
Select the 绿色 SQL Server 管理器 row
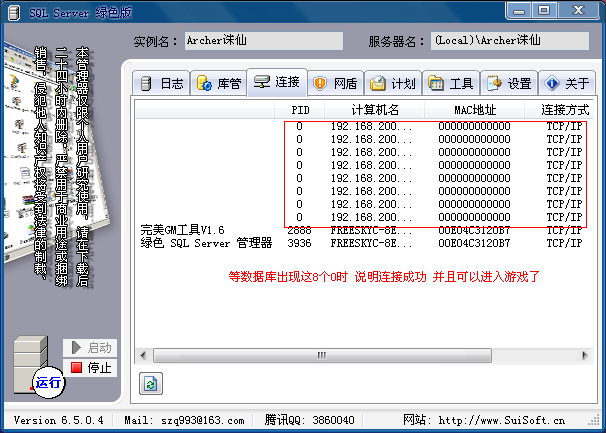tap(205, 242)
